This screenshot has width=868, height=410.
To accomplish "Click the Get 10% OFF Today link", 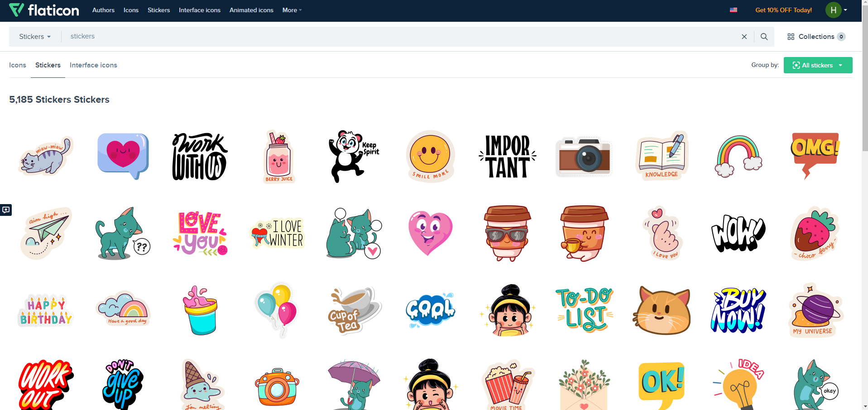I will pos(783,10).
